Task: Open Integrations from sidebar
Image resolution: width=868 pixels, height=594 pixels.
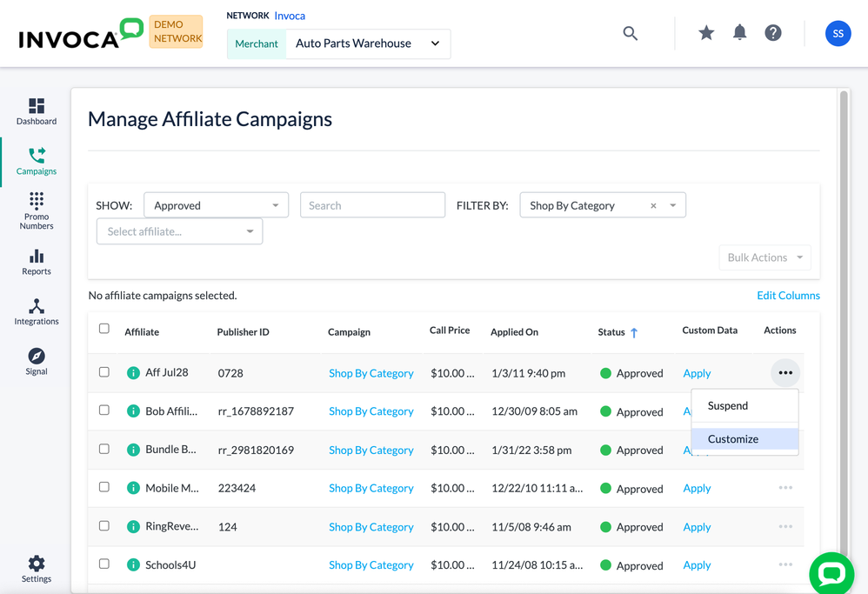Action: coord(37,311)
